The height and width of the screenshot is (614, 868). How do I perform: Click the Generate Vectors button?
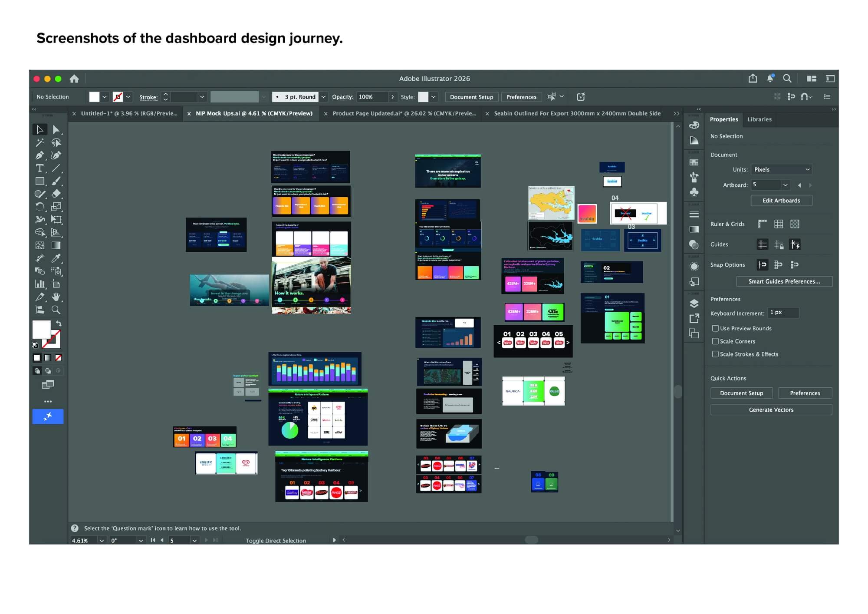click(771, 410)
